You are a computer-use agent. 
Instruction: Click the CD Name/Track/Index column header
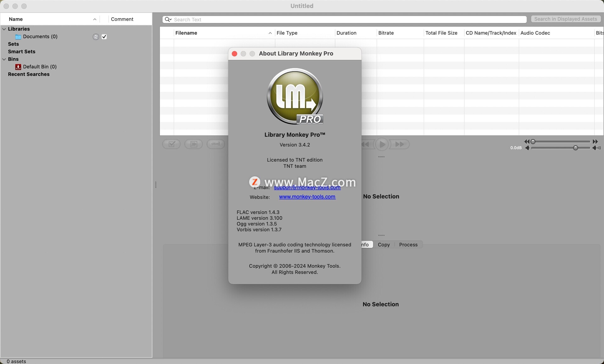point(491,33)
